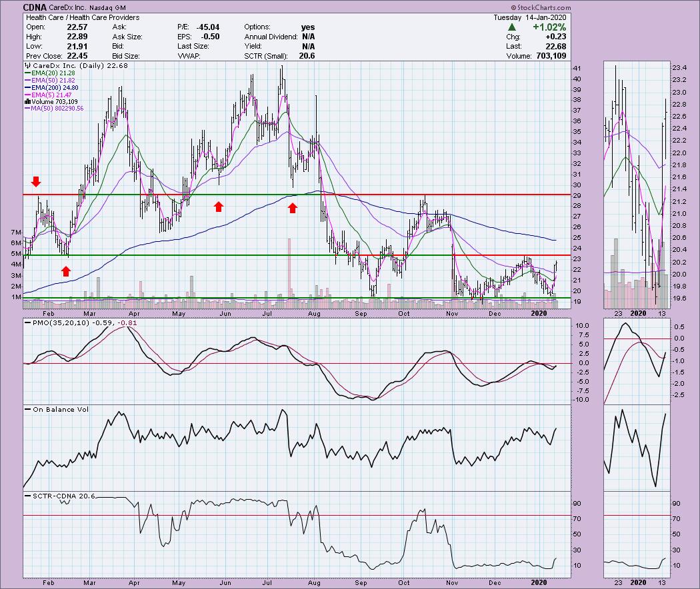This screenshot has height=589, width=700.
Task: Click the EMA(200) 24.80 legend entry
Action: [x=52, y=87]
